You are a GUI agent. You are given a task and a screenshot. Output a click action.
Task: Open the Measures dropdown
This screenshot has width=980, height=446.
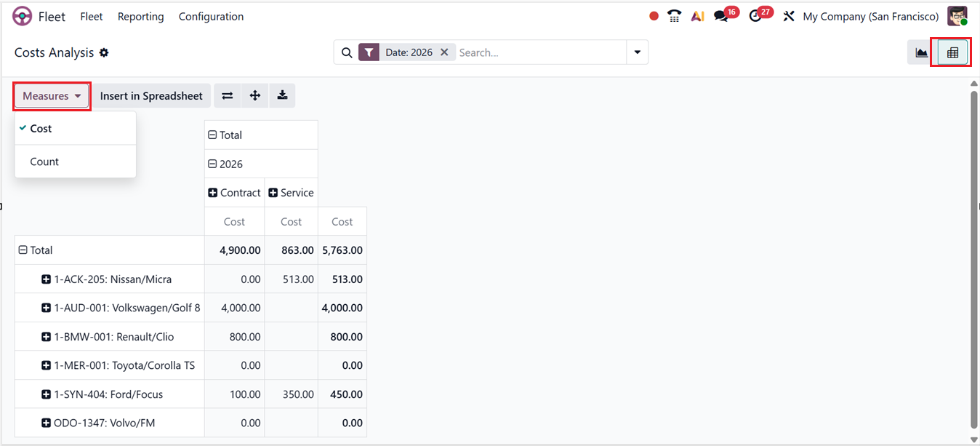coord(52,96)
